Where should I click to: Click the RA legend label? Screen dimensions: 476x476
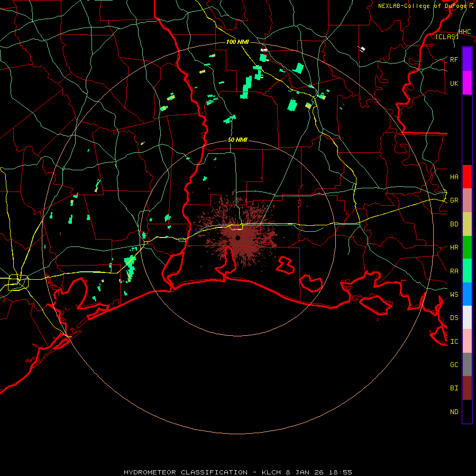click(454, 271)
